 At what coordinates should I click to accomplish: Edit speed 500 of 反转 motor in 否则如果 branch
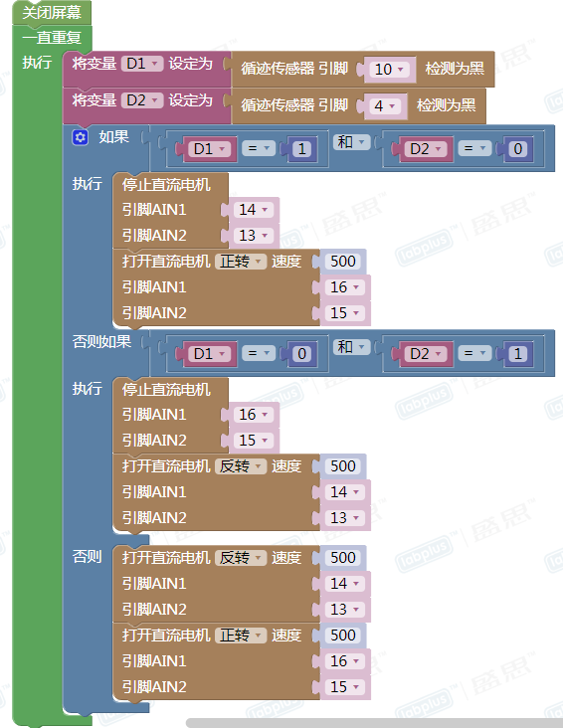click(343, 466)
